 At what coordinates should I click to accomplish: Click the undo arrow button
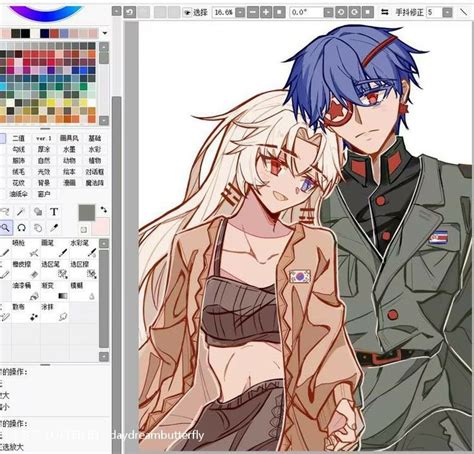coord(129,13)
